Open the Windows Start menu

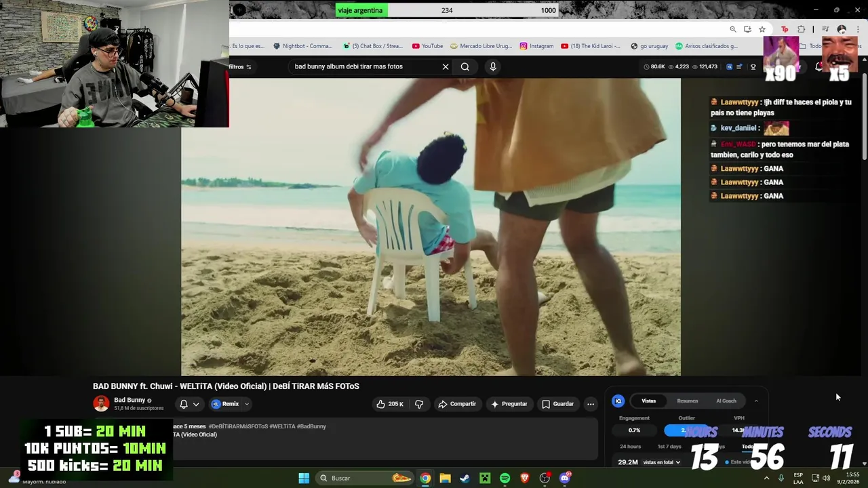pos(304,478)
